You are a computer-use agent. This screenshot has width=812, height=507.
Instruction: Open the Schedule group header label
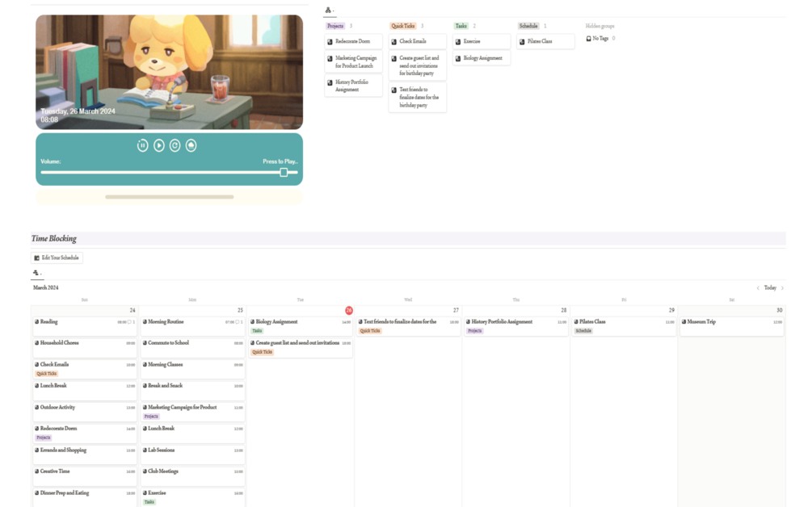pyautogui.click(x=528, y=26)
